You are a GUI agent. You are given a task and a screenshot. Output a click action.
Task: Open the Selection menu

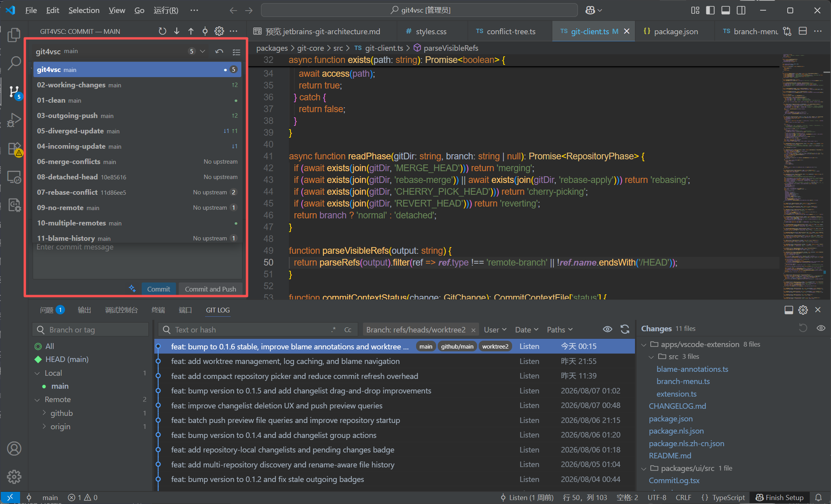(84, 10)
